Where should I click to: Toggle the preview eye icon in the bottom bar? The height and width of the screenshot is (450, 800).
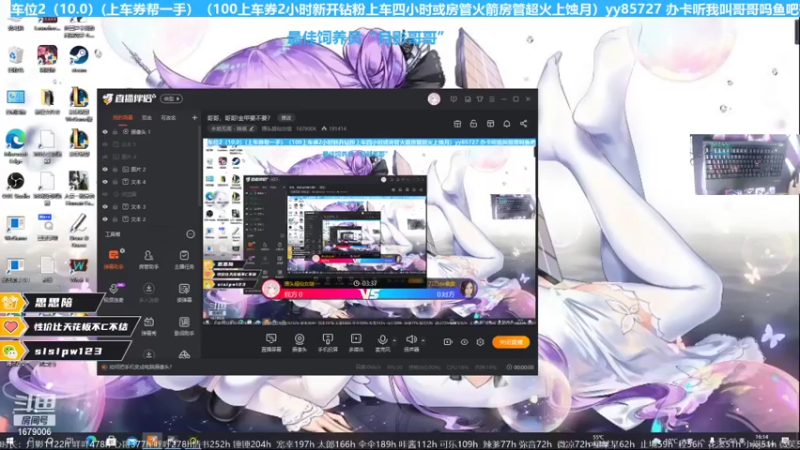(464, 342)
